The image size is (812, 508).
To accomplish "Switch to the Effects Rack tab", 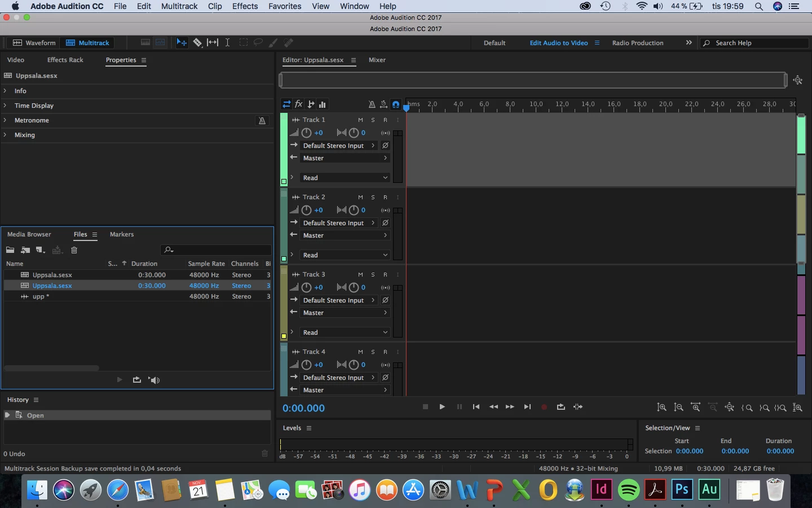I will coord(65,60).
